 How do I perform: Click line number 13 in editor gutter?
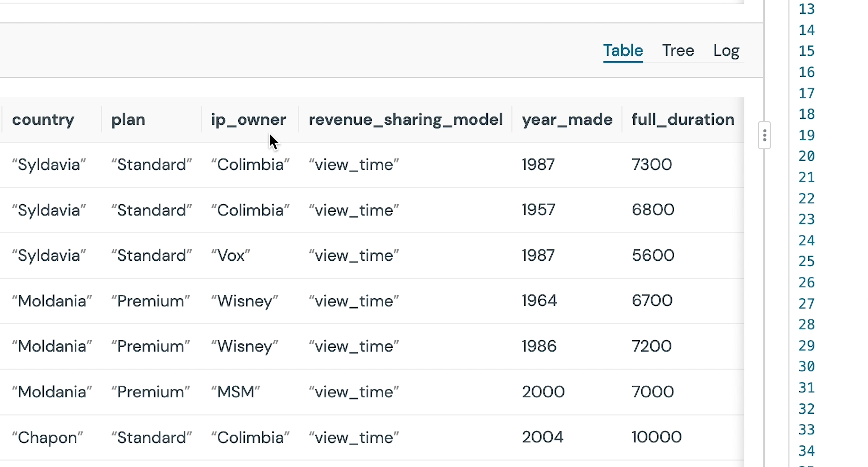806,9
